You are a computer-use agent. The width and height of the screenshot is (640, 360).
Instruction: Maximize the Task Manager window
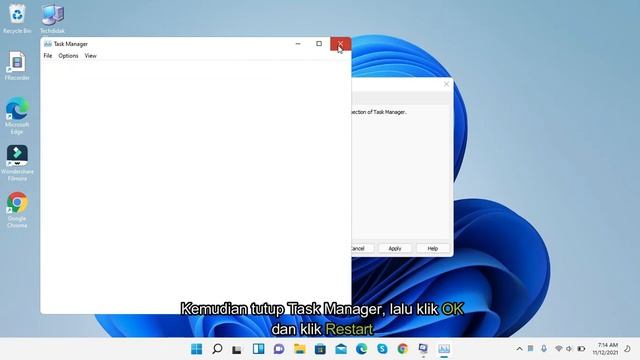319,44
